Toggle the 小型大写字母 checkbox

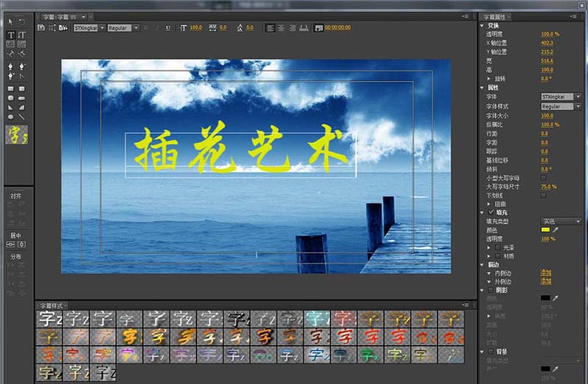pos(544,177)
